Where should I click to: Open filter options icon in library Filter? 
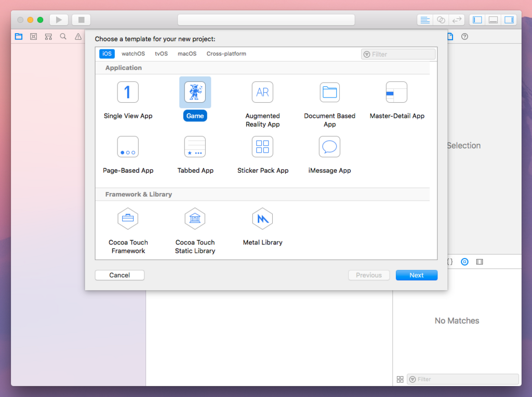point(413,379)
